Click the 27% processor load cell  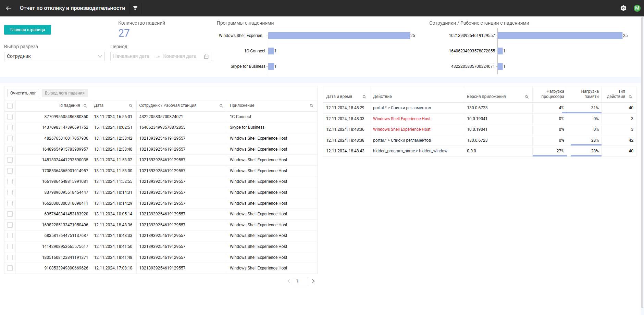point(550,151)
